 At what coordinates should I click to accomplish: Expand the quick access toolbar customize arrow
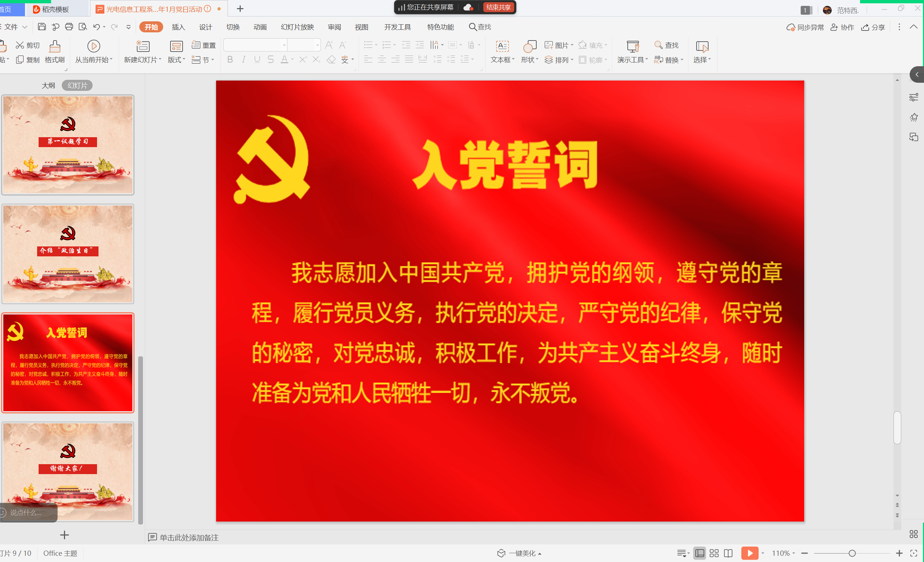click(129, 26)
